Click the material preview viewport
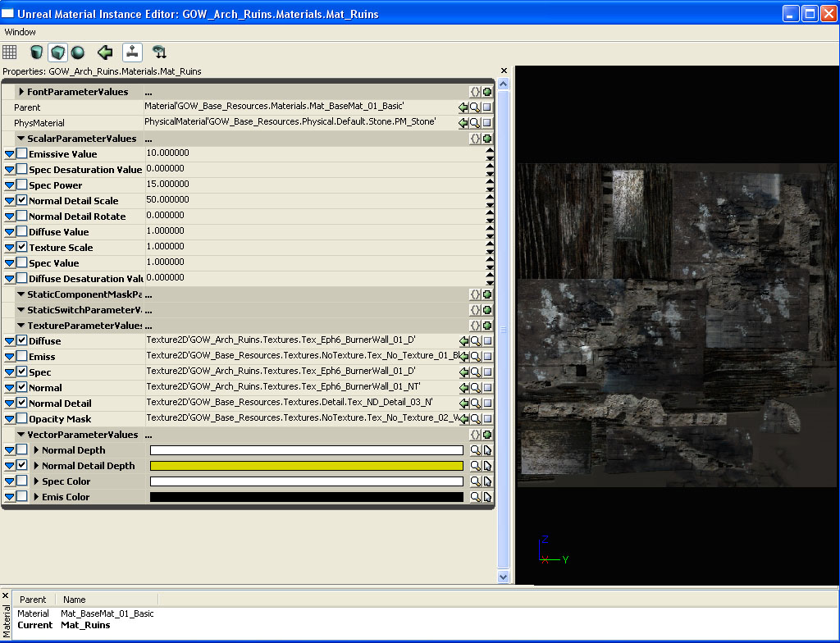840x643 pixels. [x=677, y=326]
